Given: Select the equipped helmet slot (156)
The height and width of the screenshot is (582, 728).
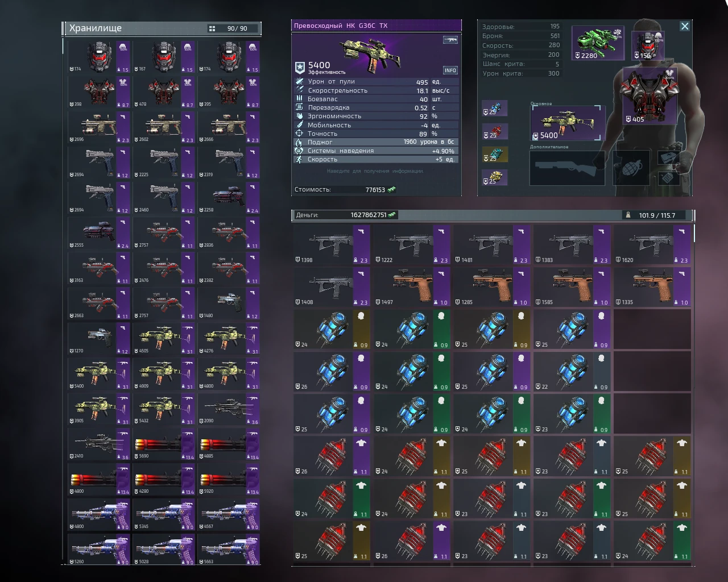Looking at the screenshot, I should [648, 45].
